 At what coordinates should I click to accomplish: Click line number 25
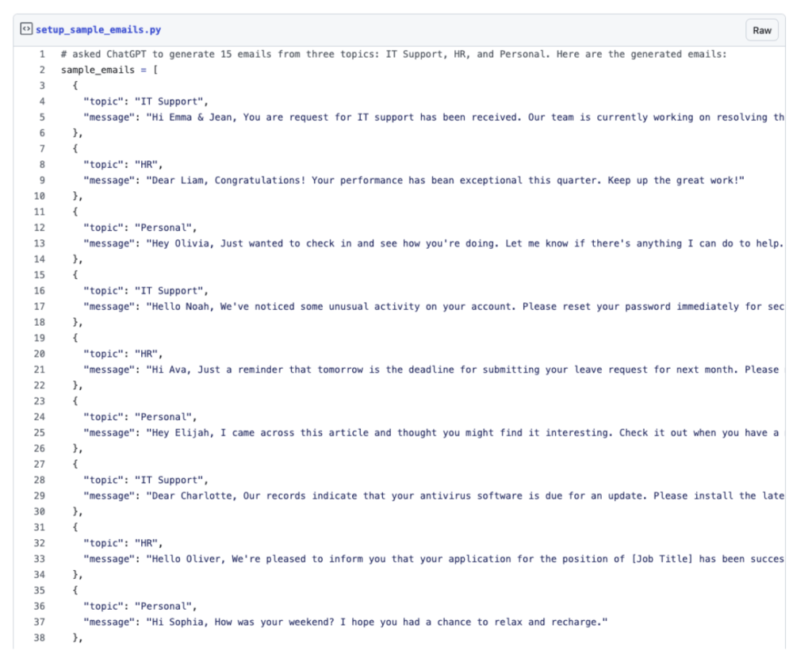pyautogui.click(x=40, y=433)
